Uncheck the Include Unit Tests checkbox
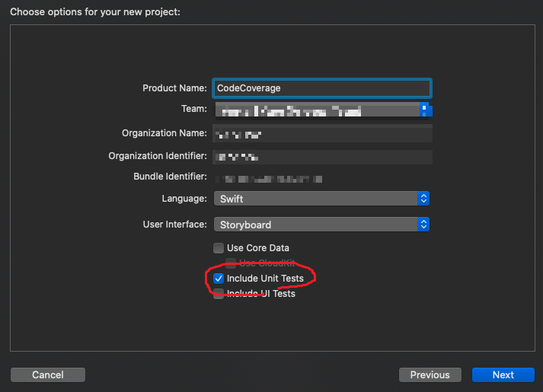The width and height of the screenshot is (543, 392). (219, 279)
